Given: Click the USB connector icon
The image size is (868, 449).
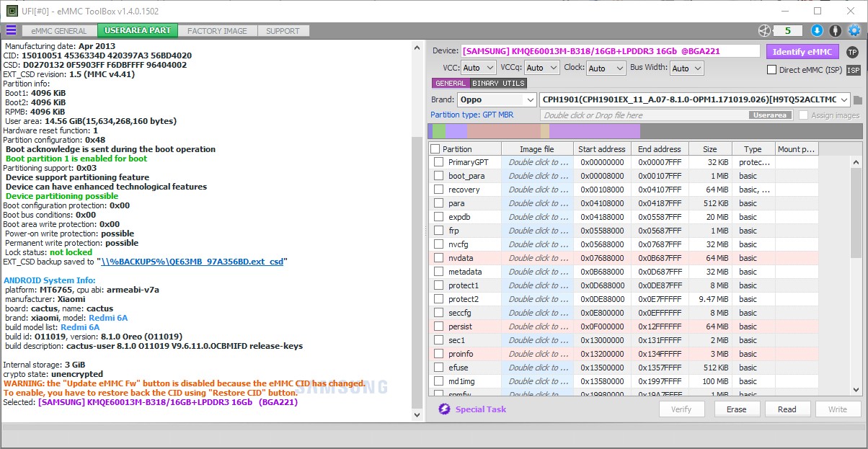Looking at the screenshot, I should 836,30.
